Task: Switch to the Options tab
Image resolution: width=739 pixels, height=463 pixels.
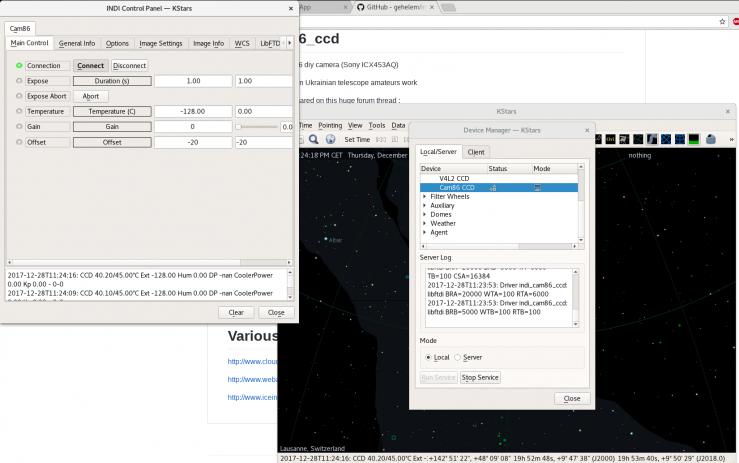Action: [x=117, y=43]
